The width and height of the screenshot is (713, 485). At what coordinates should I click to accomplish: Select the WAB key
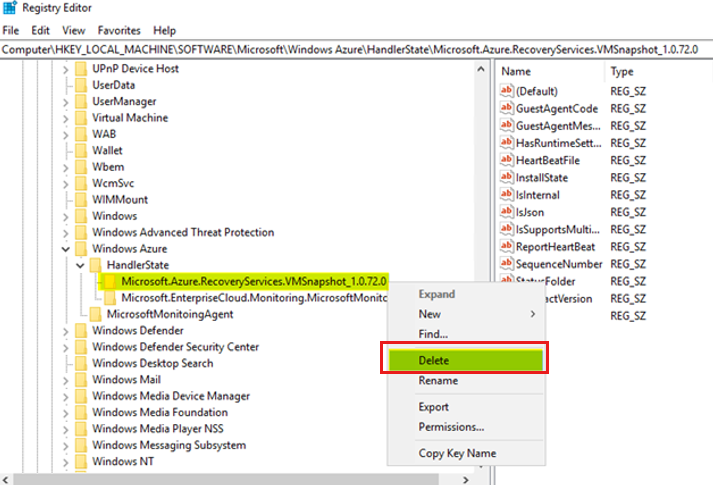[104, 134]
